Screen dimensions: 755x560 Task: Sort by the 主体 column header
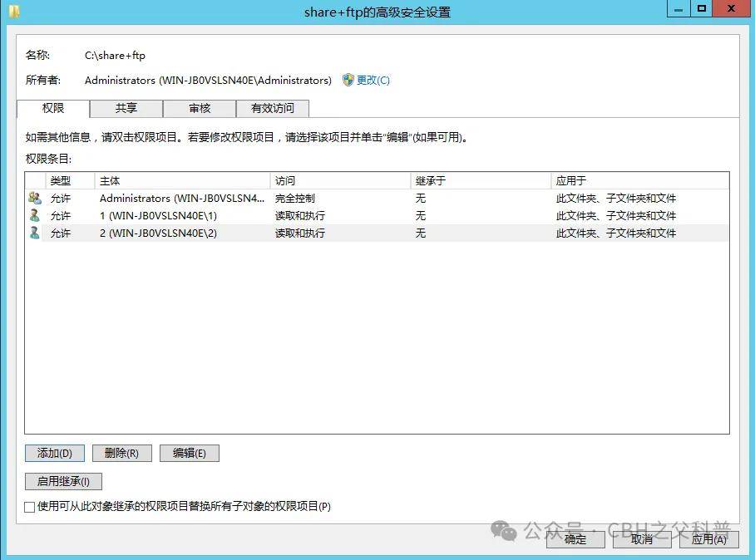pyautogui.click(x=182, y=180)
